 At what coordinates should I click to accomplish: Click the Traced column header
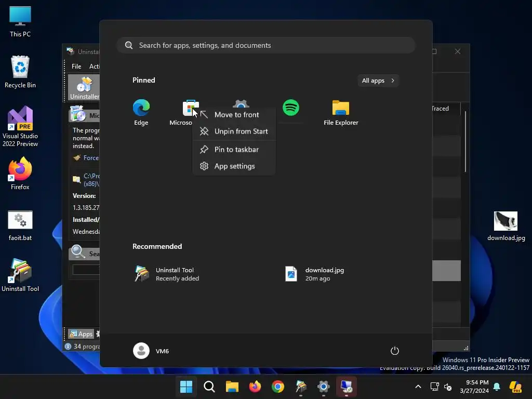[x=440, y=109]
